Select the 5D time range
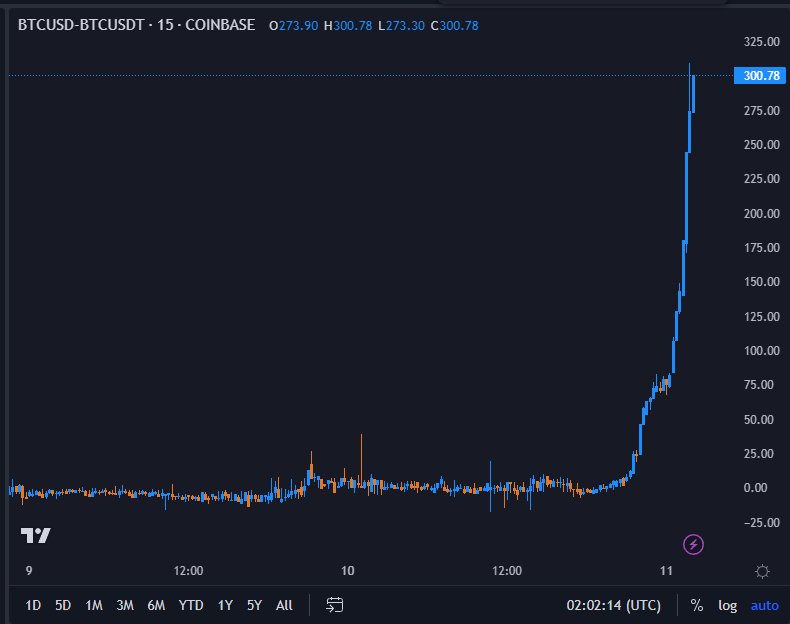Screen dimensions: 790x624 [x=63, y=605]
